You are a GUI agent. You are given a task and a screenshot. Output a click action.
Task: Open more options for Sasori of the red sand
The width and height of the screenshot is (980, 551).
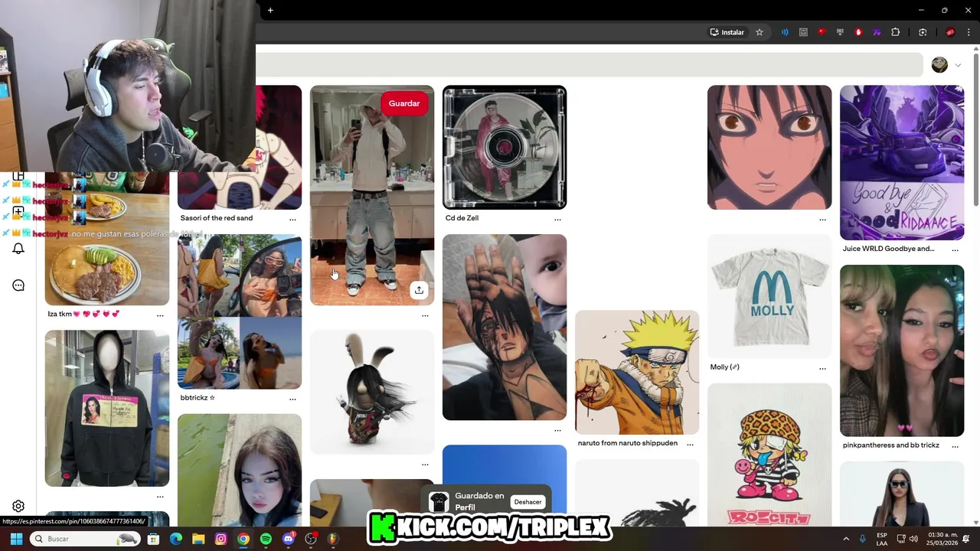click(x=292, y=220)
